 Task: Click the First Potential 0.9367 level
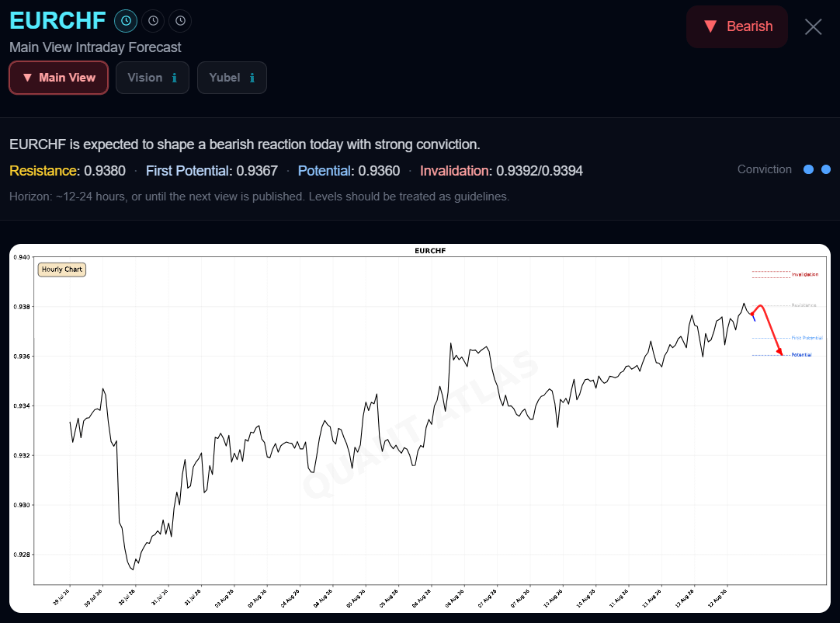click(212, 171)
